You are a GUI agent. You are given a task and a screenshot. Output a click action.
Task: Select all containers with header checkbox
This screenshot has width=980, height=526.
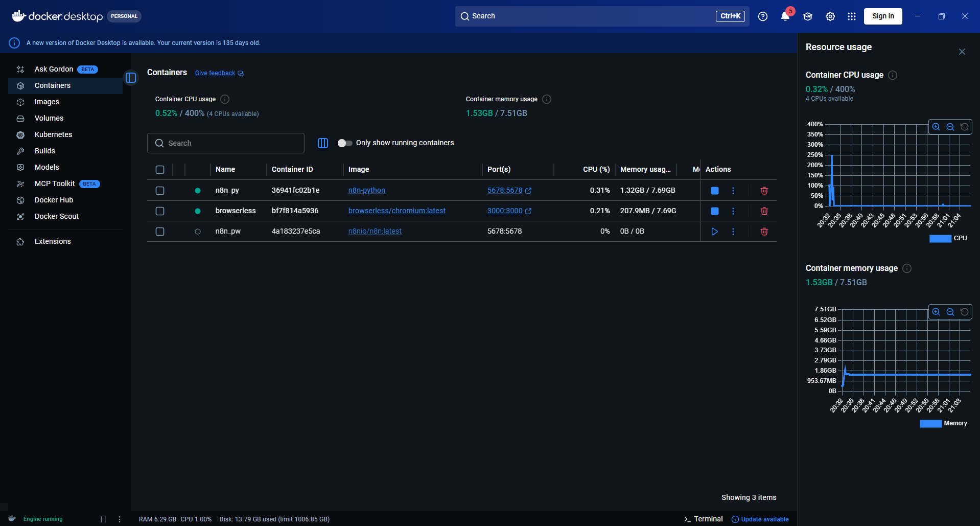[x=160, y=170]
